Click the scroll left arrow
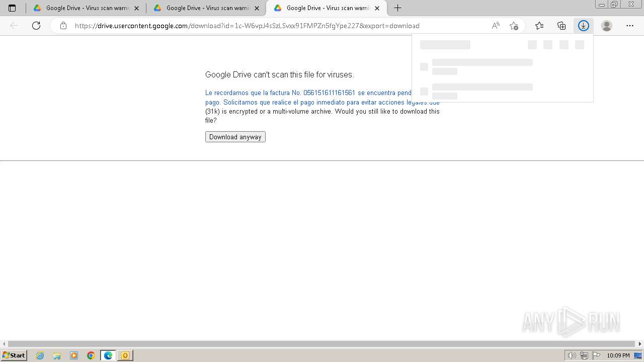The width and height of the screenshot is (644, 362). click(x=4, y=344)
